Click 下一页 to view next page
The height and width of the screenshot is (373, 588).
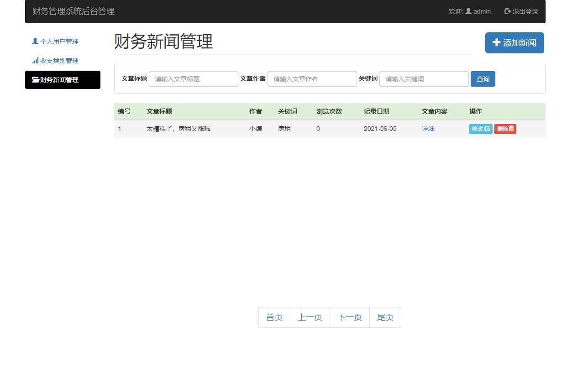349,317
